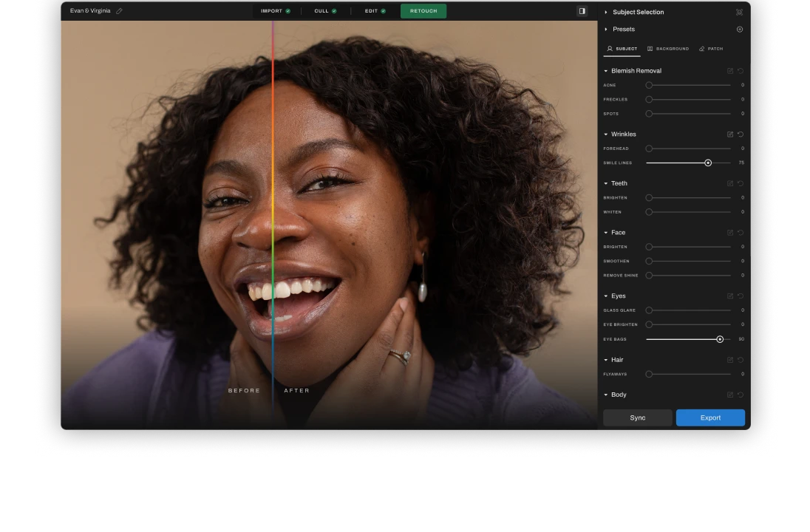Click the Subject Selection focus icon
810x532 pixels.
[x=739, y=13]
